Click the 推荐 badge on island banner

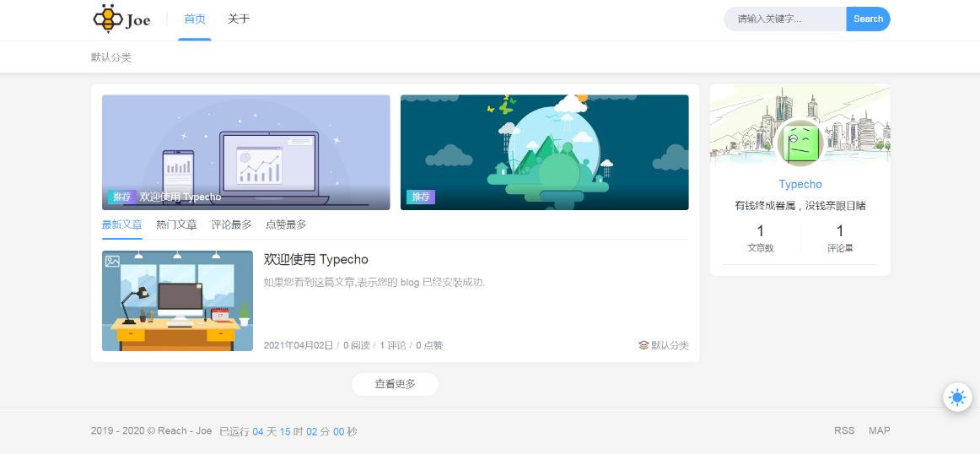421,197
